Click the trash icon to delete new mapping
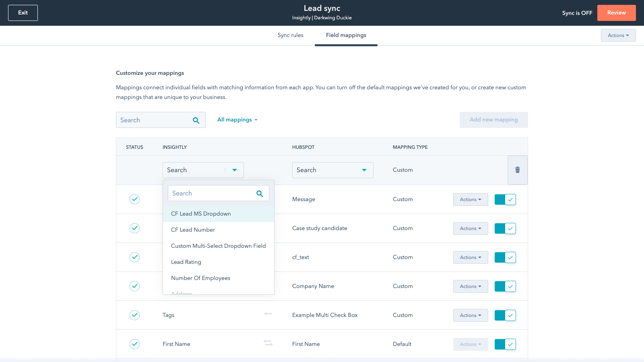 coord(518,170)
